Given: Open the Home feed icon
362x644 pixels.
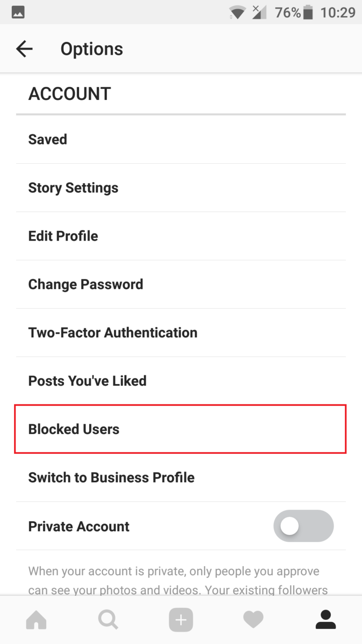Looking at the screenshot, I should [36, 619].
